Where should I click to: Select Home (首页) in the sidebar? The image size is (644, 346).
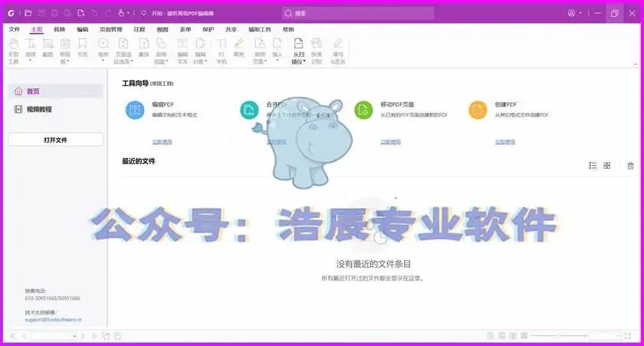coord(55,91)
